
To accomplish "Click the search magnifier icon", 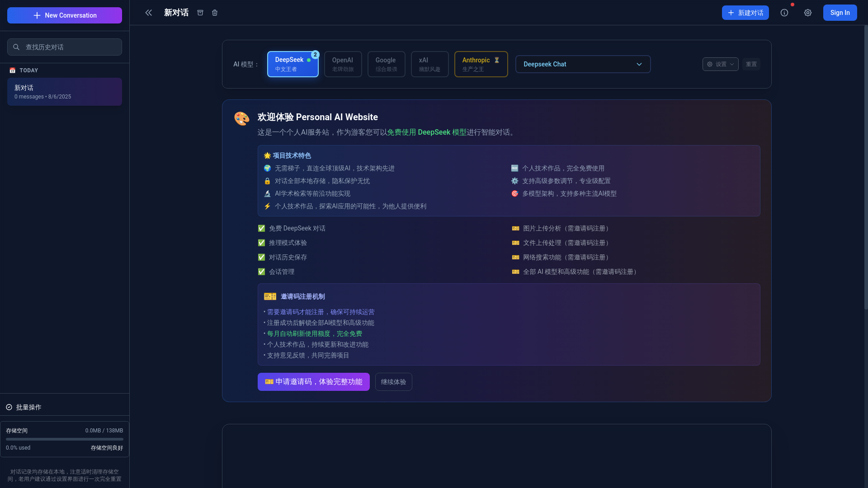I will [16, 47].
